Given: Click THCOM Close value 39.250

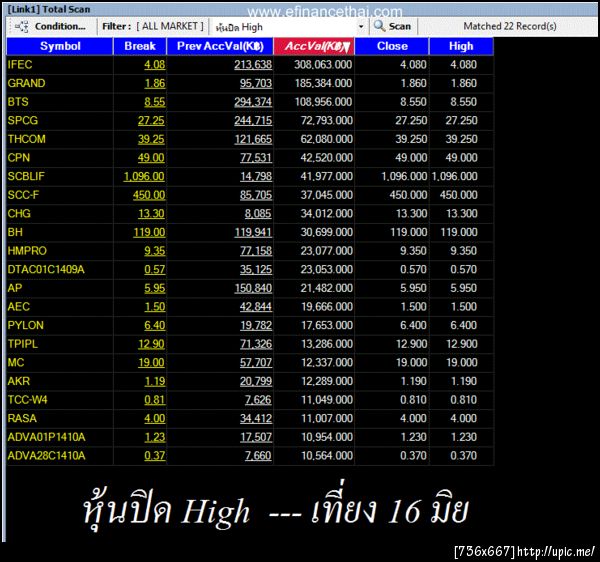Looking at the screenshot, I should click(411, 139).
